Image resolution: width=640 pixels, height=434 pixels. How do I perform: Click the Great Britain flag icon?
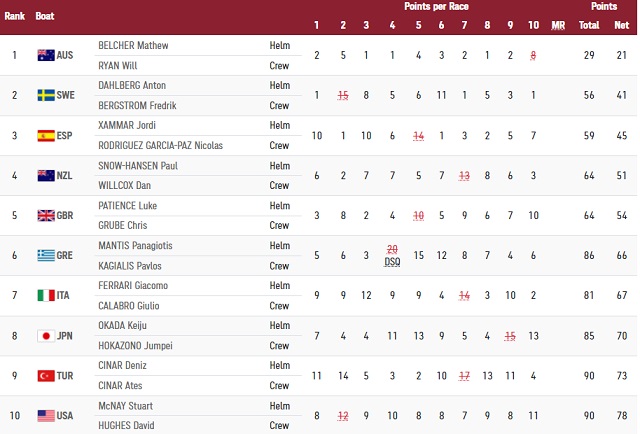click(x=46, y=215)
